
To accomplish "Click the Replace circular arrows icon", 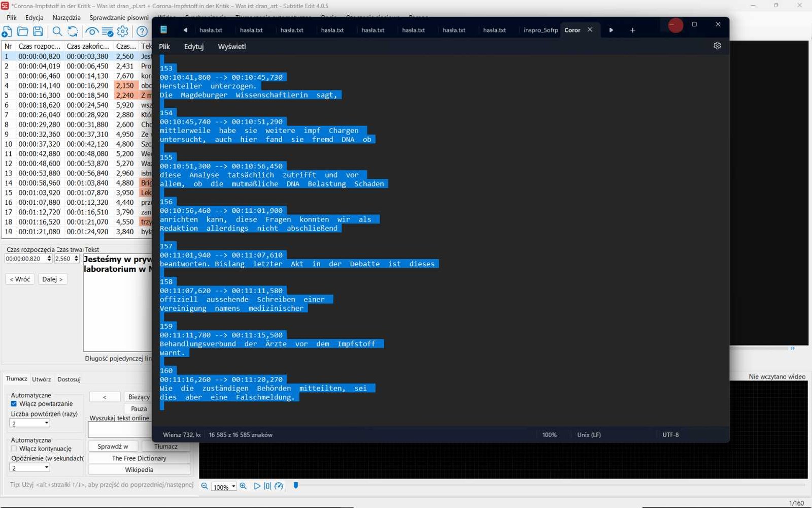I will [73, 31].
